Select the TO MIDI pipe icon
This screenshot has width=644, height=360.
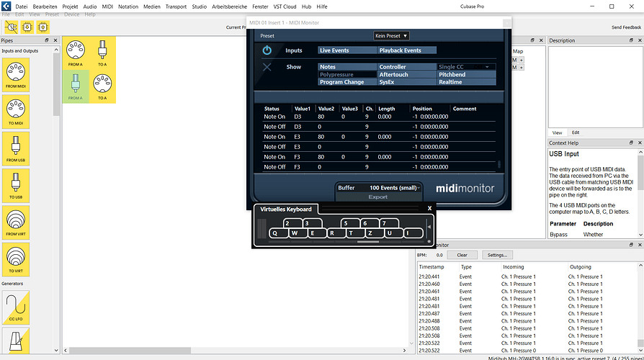[15, 112]
